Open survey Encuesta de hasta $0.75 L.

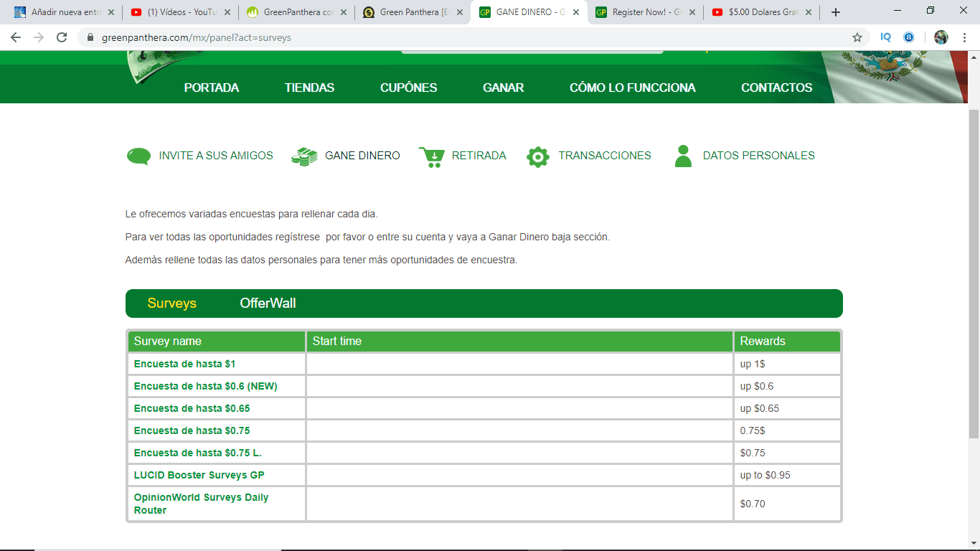click(198, 453)
